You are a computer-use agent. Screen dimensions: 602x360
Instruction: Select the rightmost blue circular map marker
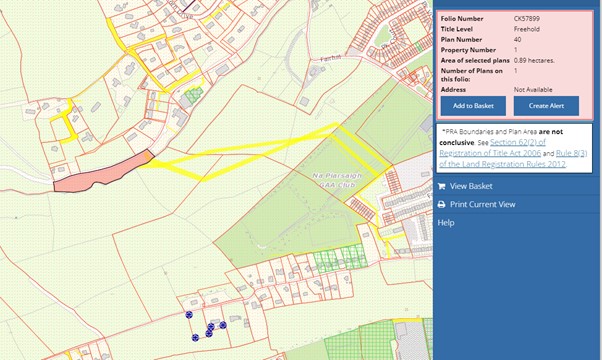(223, 325)
